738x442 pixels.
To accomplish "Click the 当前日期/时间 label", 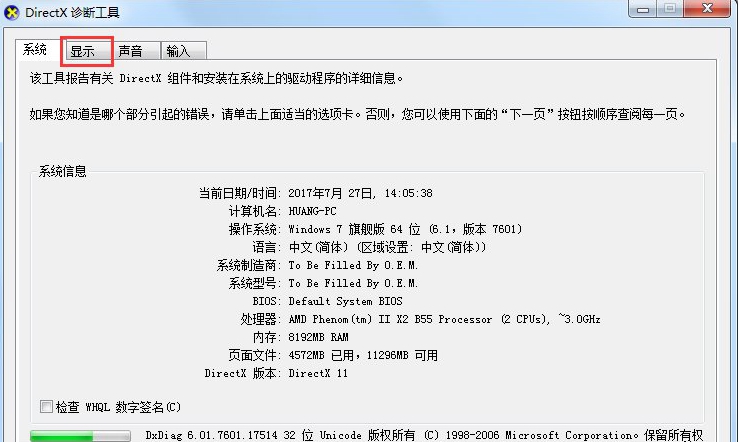I will click(x=240, y=193).
